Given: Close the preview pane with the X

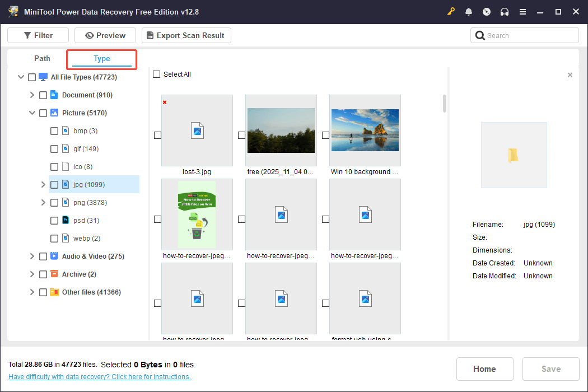Looking at the screenshot, I should 570,75.
